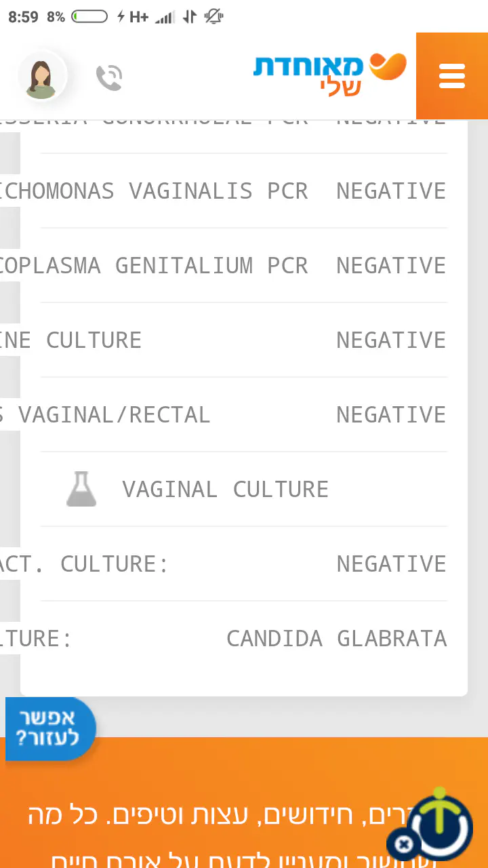Open the orange hamburger menu
Screen dimensions: 488x868
(x=451, y=76)
